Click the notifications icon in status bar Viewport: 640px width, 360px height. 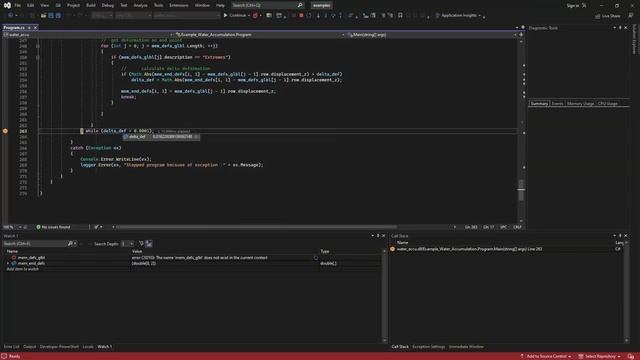pos(631,356)
